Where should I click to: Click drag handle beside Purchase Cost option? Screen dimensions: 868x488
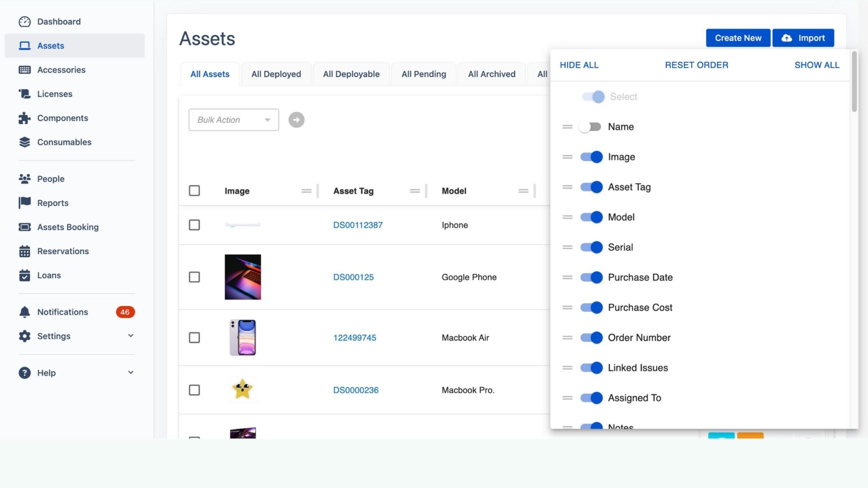tap(567, 308)
